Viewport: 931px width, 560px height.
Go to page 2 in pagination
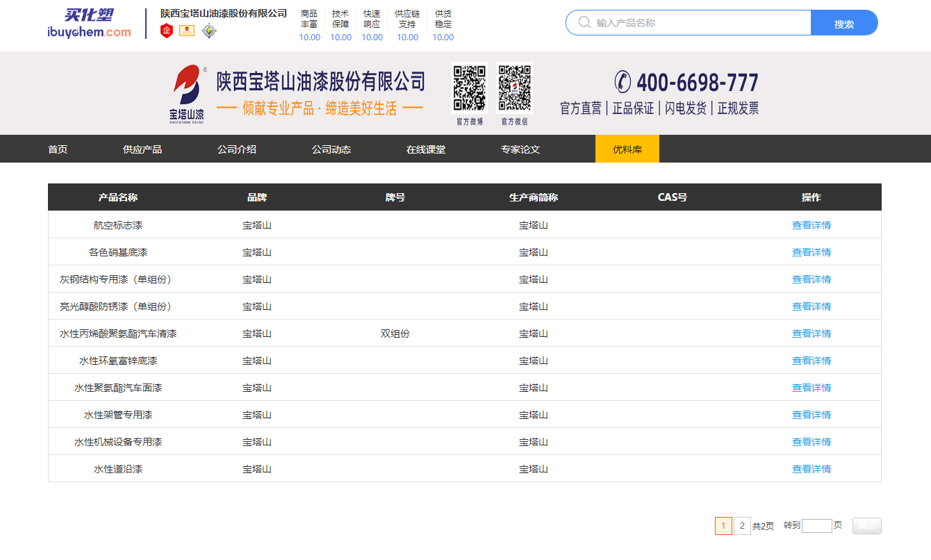742,526
